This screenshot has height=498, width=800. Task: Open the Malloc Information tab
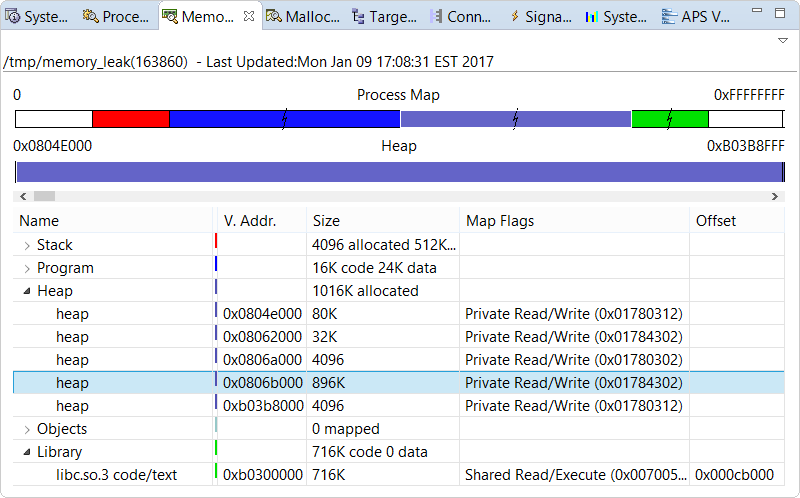pos(303,17)
